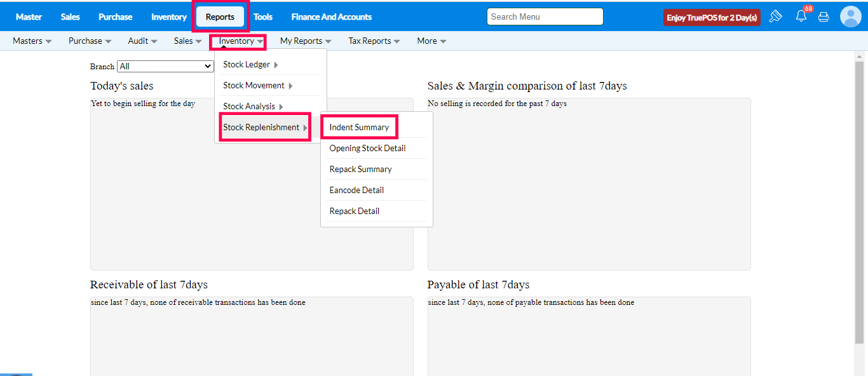Viewport: 868px width, 376px height.
Task: Open the Branch All combo box
Action: click(x=165, y=66)
